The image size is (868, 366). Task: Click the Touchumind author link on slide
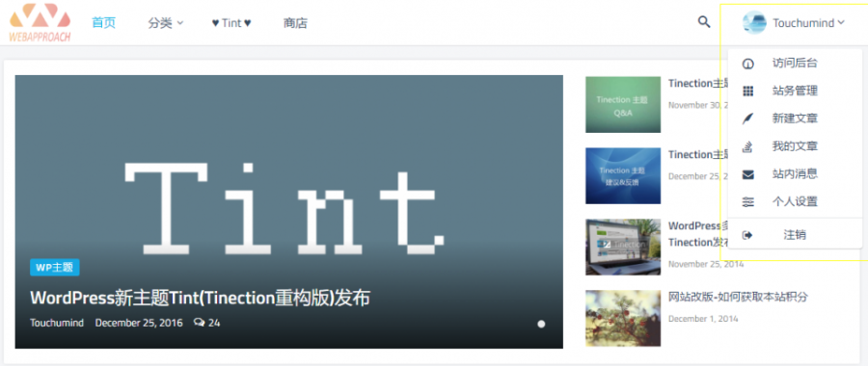(x=57, y=323)
